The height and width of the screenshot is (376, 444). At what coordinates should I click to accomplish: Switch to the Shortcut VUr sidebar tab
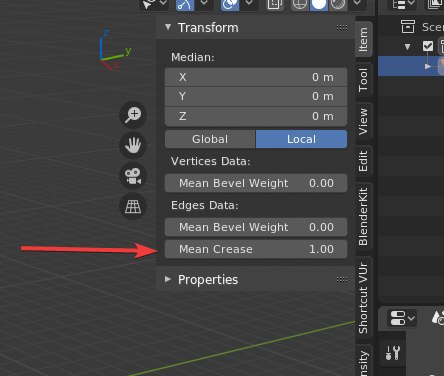point(364,298)
